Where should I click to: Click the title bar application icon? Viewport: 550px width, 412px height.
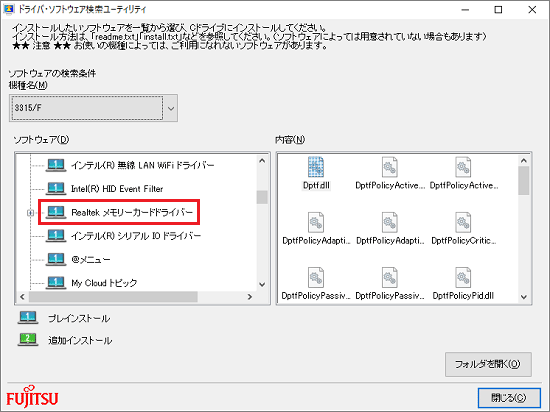(8, 9)
